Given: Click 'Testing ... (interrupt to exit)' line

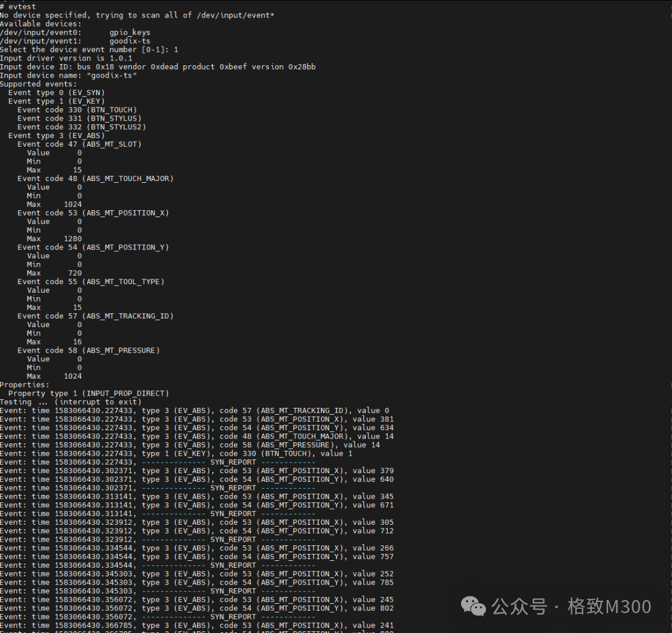Looking at the screenshot, I should pyautogui.click(x=71, y=402).
